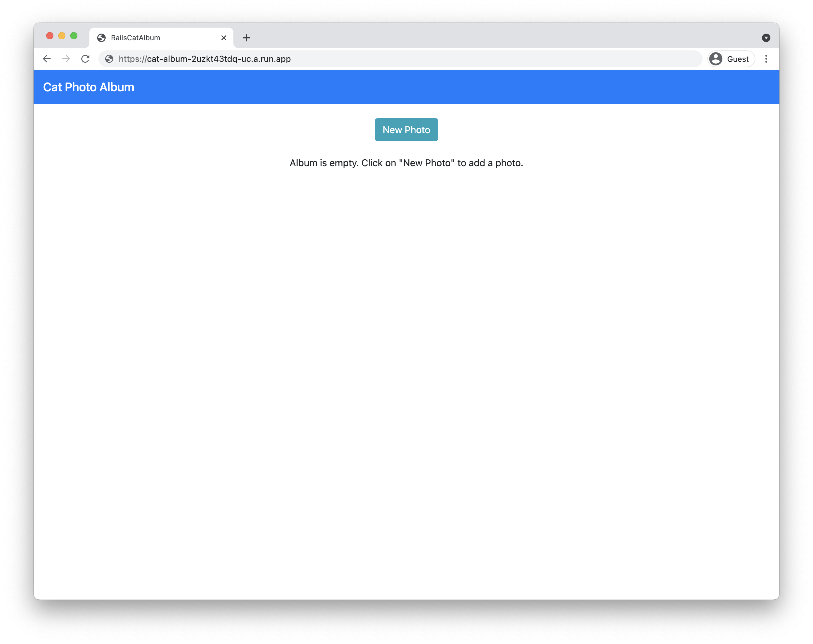813x644 pixels.
Task: Click the RailsCatAlbum favicon icon
Action: (102, 38)
